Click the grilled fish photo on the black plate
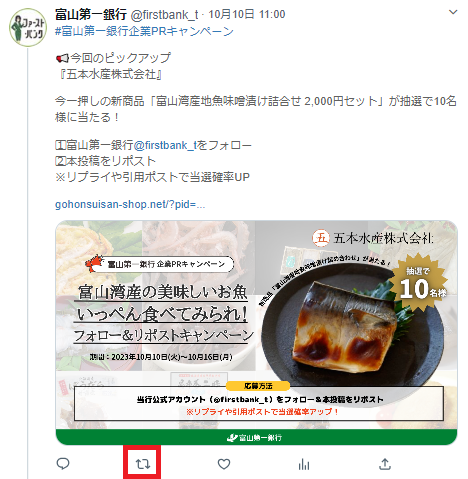 (344, 327)
